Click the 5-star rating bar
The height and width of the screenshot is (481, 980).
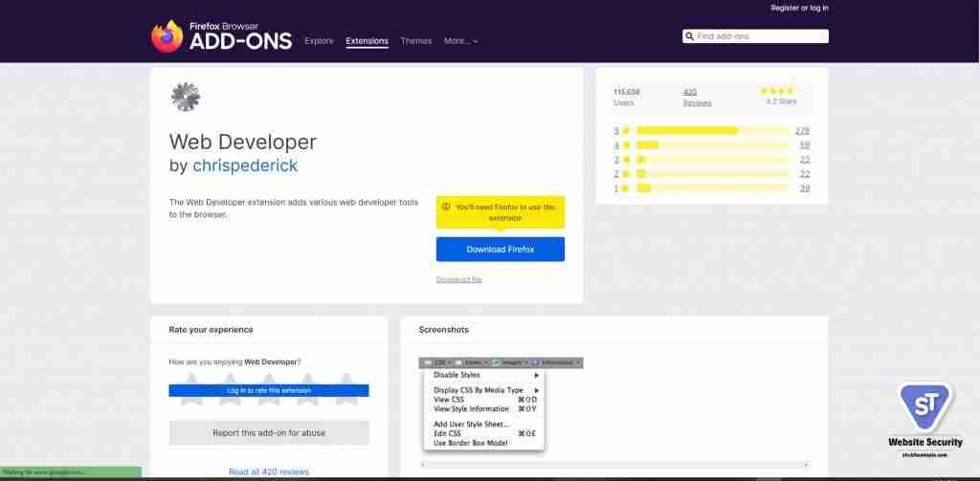tap(712, 131)
